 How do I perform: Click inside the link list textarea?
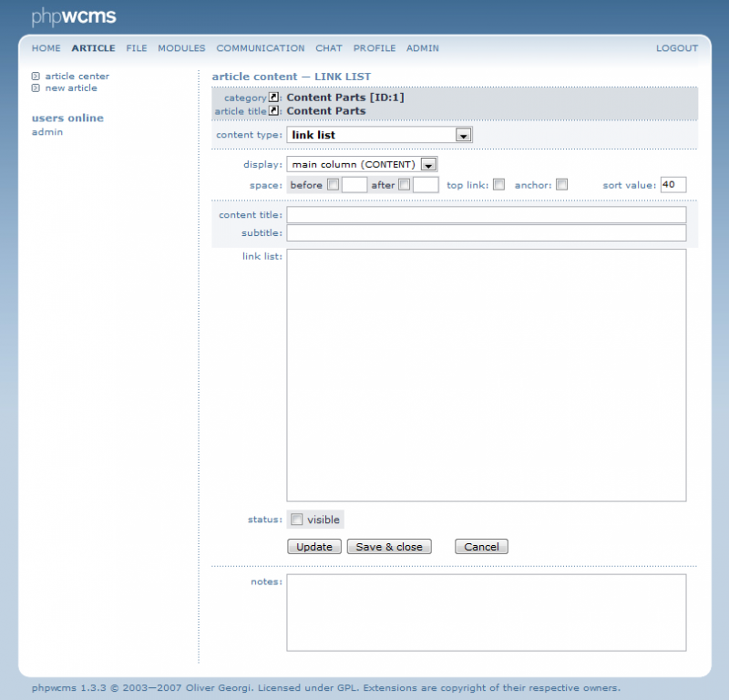pos(487,376)
